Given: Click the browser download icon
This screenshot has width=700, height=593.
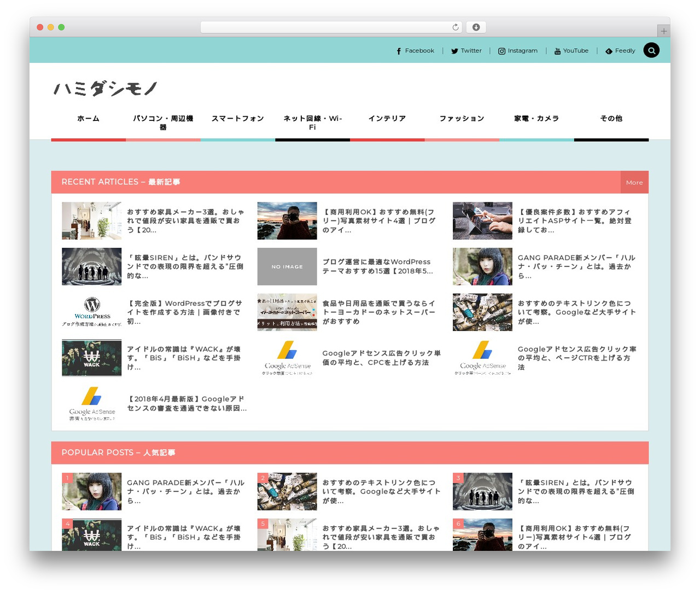Looking at the screenshot, I should pyautogui.click(x=476, y=27).
